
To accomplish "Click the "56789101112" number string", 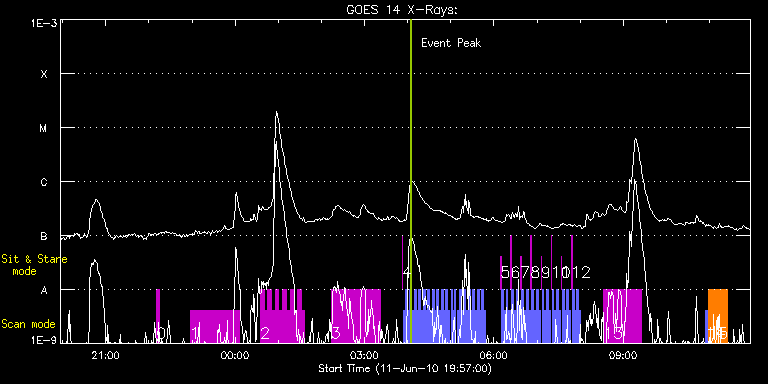I will 546,272.
